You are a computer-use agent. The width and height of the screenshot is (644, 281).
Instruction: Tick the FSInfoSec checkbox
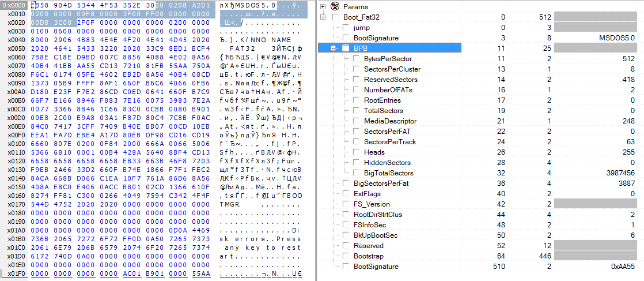click(x=346, y=224)
